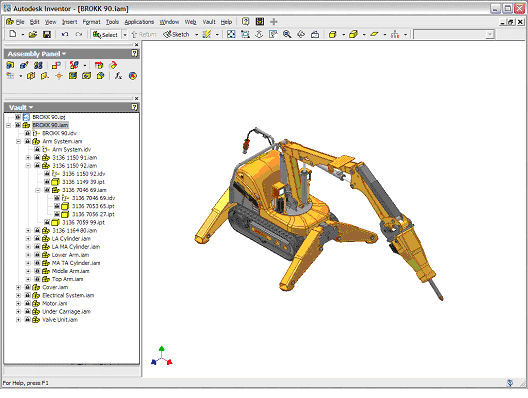Click the Return button
This screenshot has width=528, height=398.
pos(144,34)
